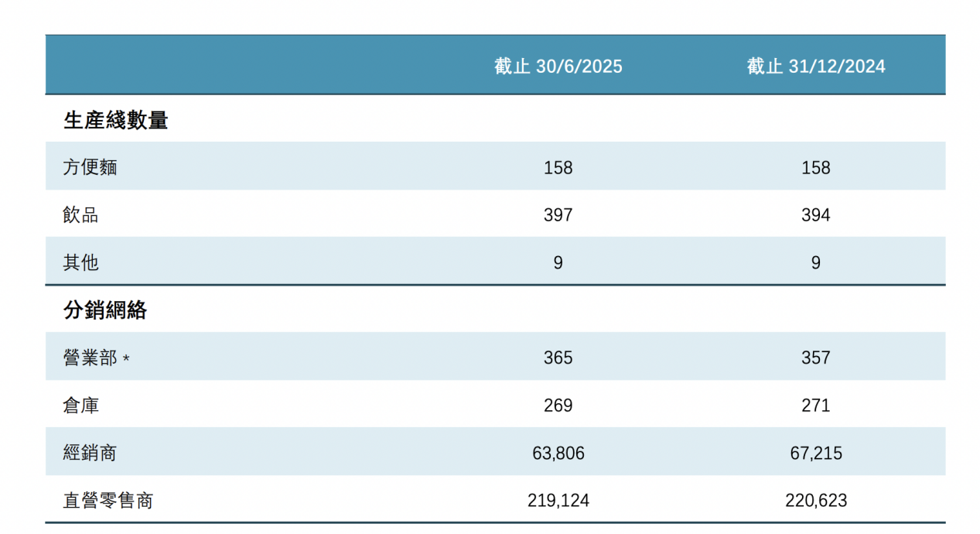The image size is (980, 534).
Task: Select the 經銷商 value 67,215
Action: pos(816,454)
